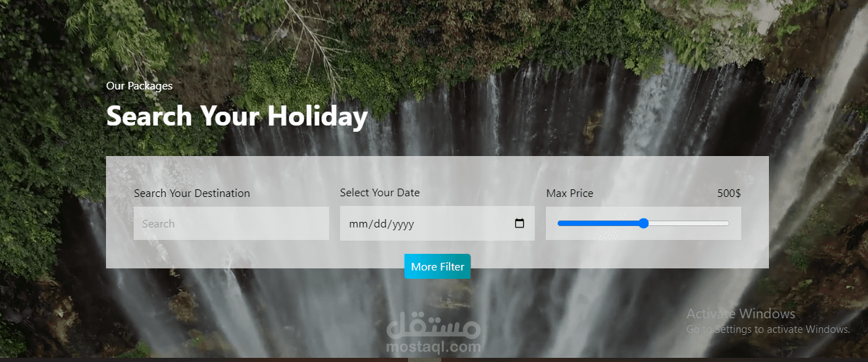This screenshot has height=362, width=868.
Task: Click the Arabic Mostaql logo watermark
Action: pos(434,325)
